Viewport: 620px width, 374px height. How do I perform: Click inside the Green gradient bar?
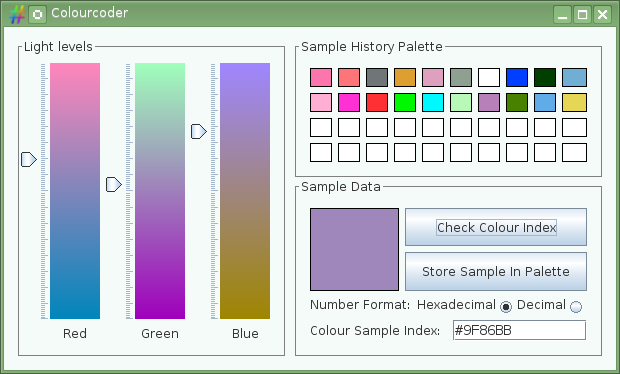point(160,191)
